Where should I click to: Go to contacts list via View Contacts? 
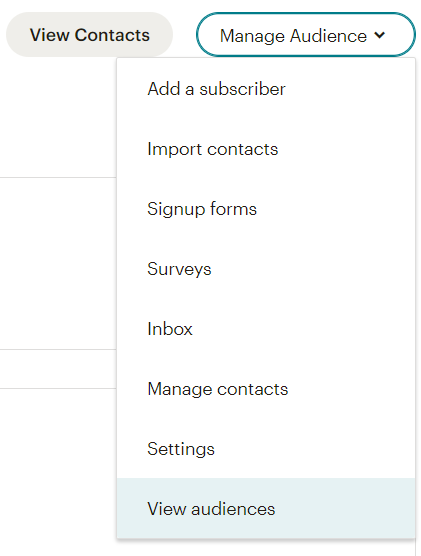[x=89, y=35]
